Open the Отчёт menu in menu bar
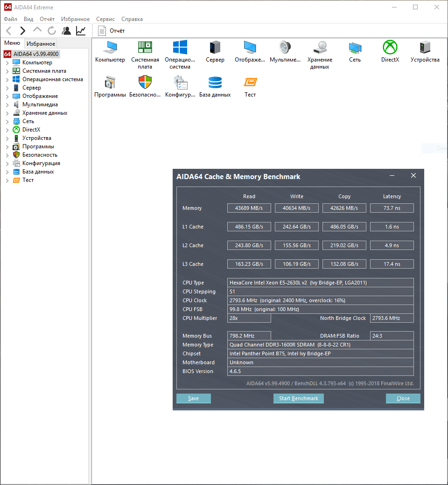 (x=47, y=19)
